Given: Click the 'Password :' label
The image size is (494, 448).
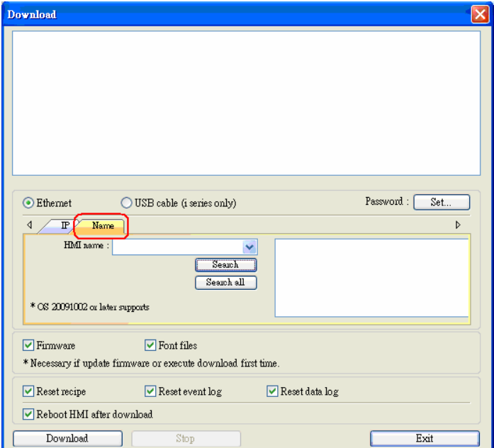Looking at the screenshot, I should coord(387,201).
